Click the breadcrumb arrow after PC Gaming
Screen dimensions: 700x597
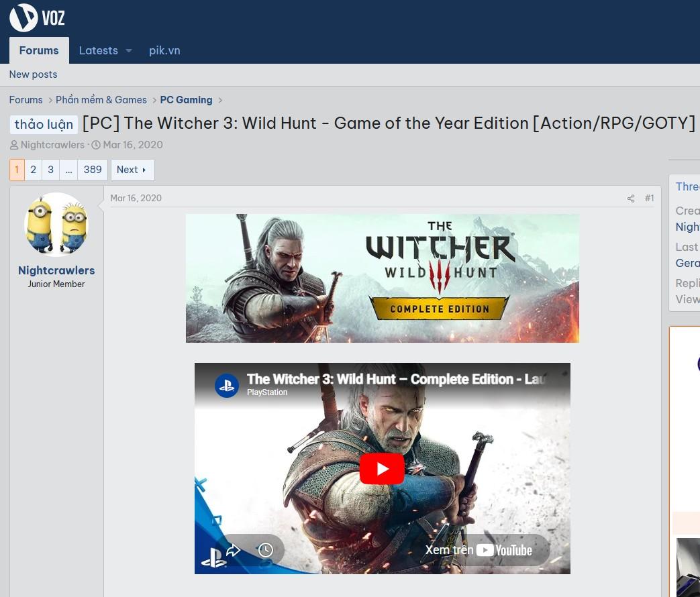(x=221, y=101)
